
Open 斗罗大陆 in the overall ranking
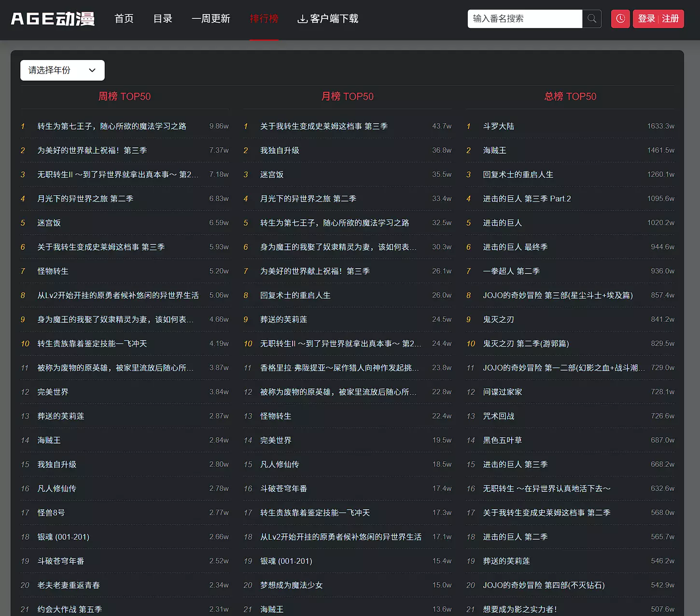pyautogui.click(x=498, y=126)
